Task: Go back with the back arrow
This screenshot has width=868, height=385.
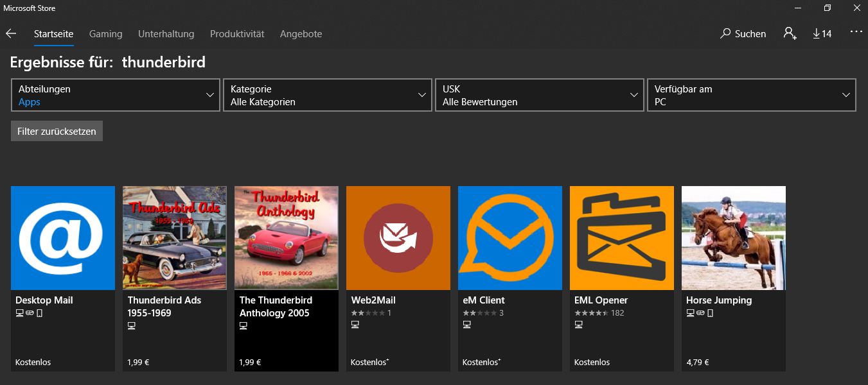Action: [11, 33]
